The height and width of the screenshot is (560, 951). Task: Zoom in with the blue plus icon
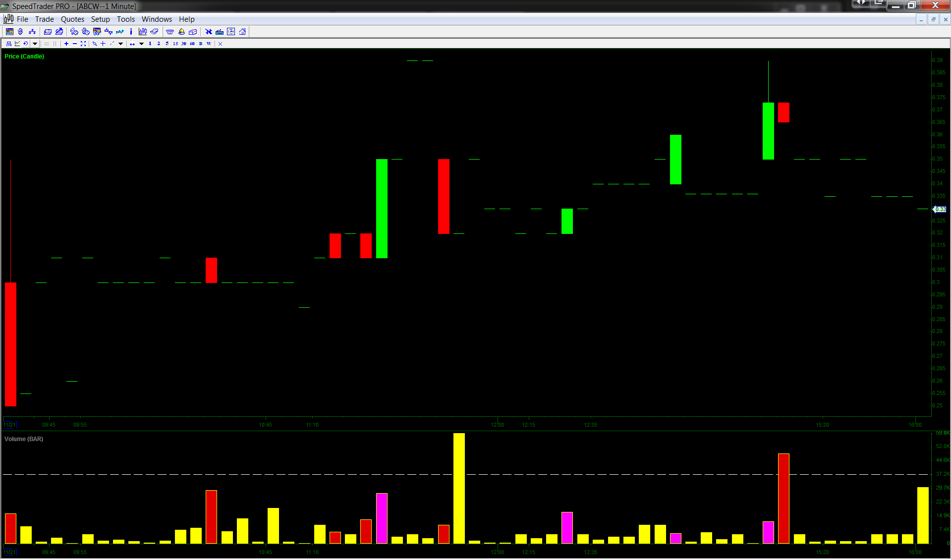point(66,44)
